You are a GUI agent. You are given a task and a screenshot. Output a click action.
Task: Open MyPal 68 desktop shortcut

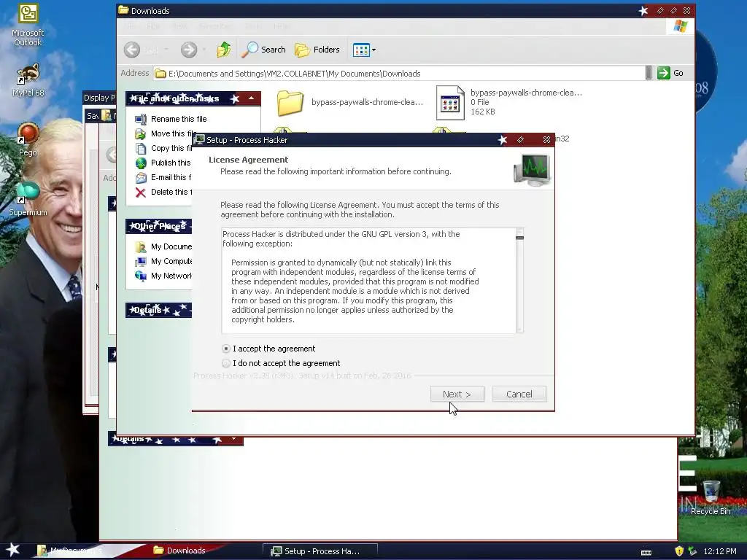click(x=28, y=80)
